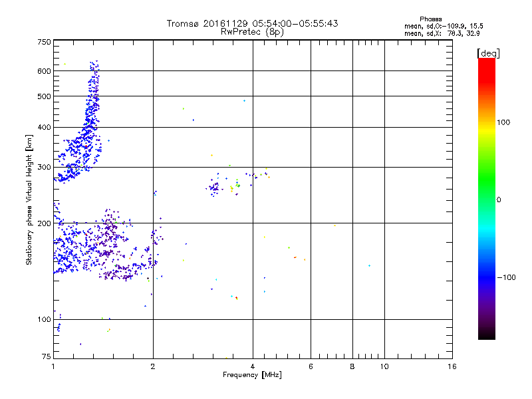Click the y-axis tick label '75'
Image resolution: width=532 pixels, height=399 pixels.
coord(47,356)
